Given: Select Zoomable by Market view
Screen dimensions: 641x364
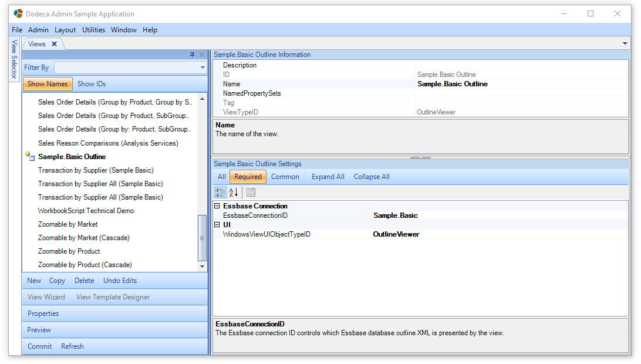Looking at the screenshot, I should pyautogui.click(x=68, y=224).
